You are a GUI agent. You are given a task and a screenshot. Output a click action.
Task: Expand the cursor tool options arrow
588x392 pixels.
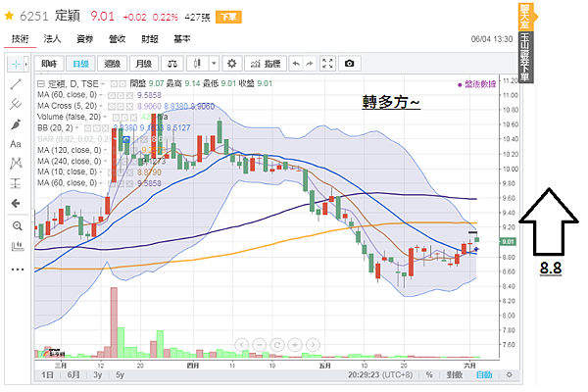tap(25, 64)
